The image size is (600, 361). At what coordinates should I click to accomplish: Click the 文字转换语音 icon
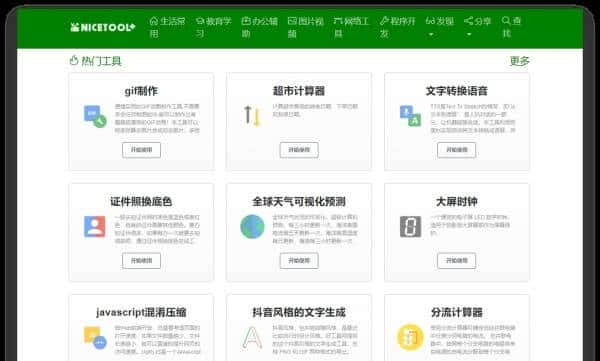(x=410, y=116)
